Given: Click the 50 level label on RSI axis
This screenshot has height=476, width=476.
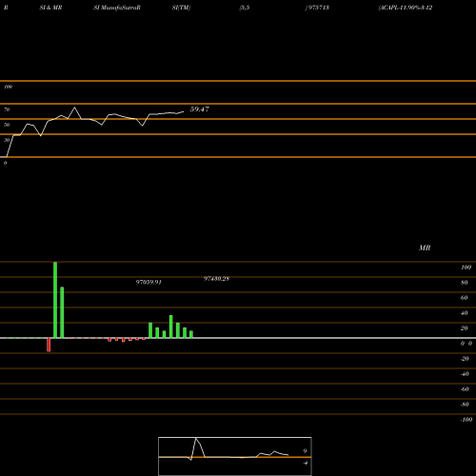Looking at the screenshot, I should point(7,125).
